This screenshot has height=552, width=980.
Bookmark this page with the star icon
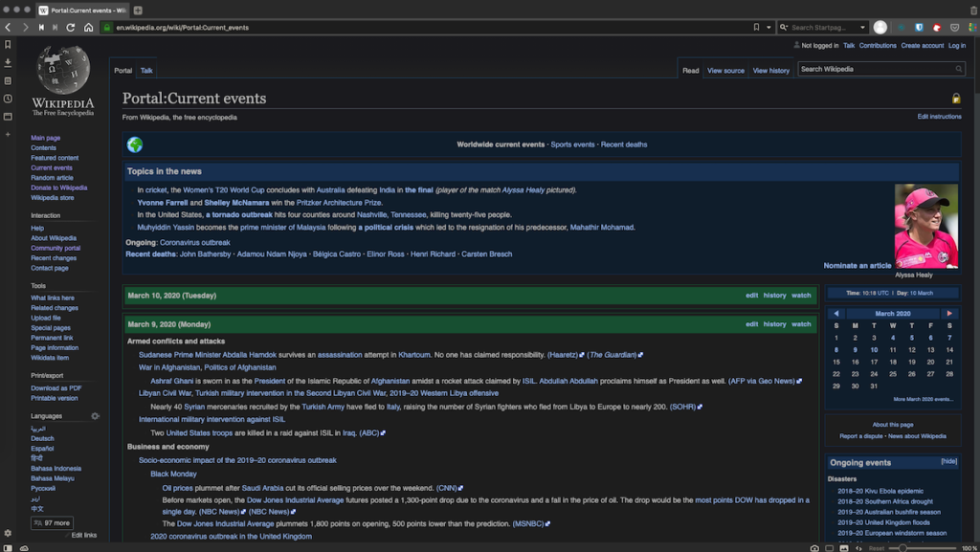click(x=755, y=27)
